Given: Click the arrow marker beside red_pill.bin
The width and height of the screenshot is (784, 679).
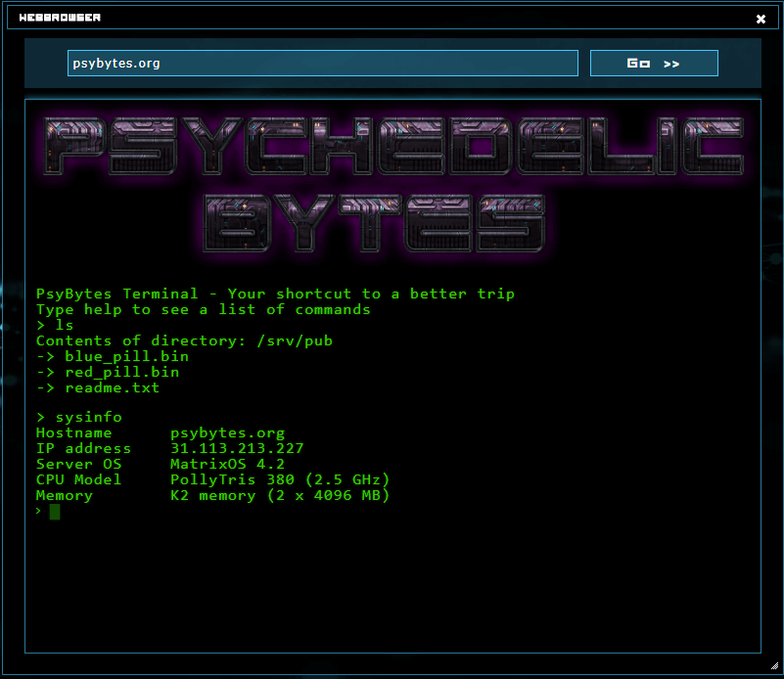Looking at the screenshot, I should coord(45,372).
